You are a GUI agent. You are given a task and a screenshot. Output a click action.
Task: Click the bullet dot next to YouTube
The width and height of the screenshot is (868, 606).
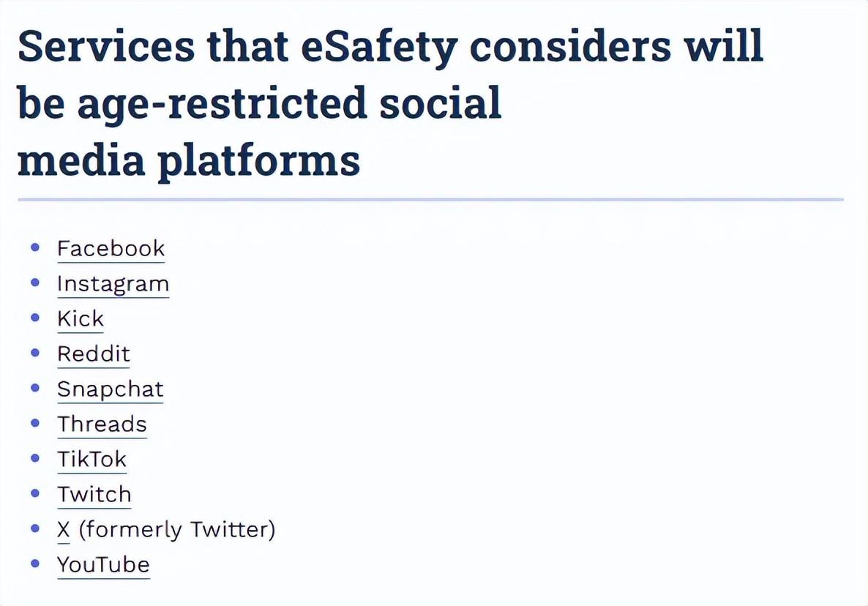point(35,564)
